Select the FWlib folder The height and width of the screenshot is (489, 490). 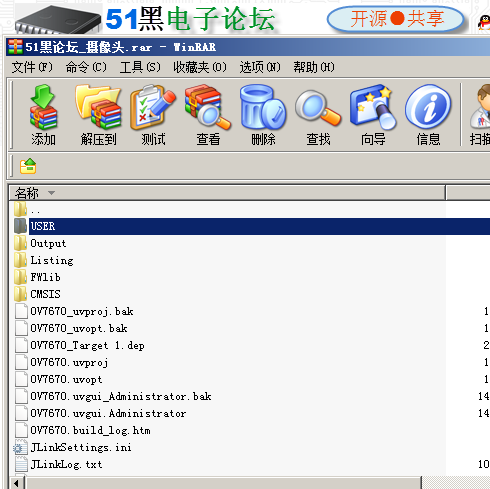(45, 277)
